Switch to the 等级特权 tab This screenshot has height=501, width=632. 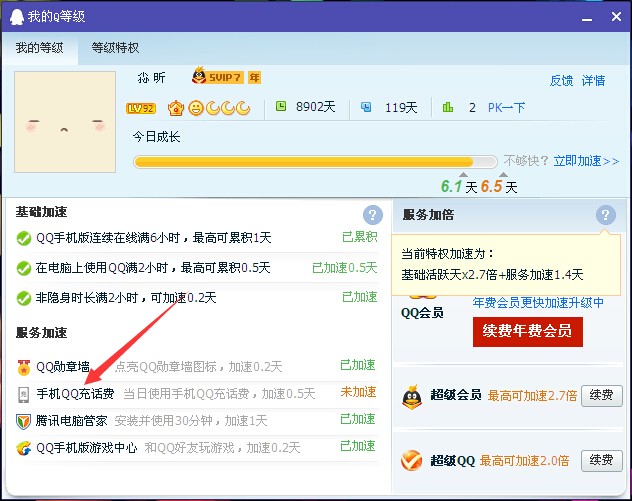click(115, 48)
